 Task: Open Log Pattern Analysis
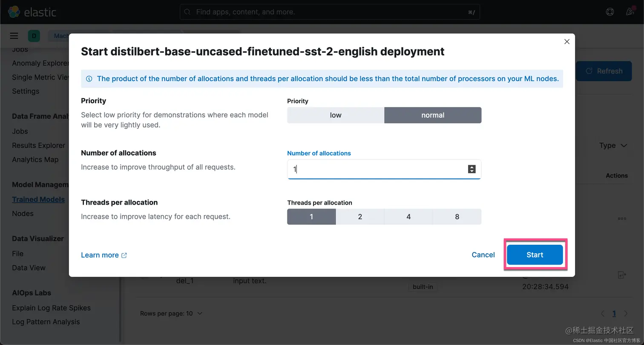click(x=46, y=322)
